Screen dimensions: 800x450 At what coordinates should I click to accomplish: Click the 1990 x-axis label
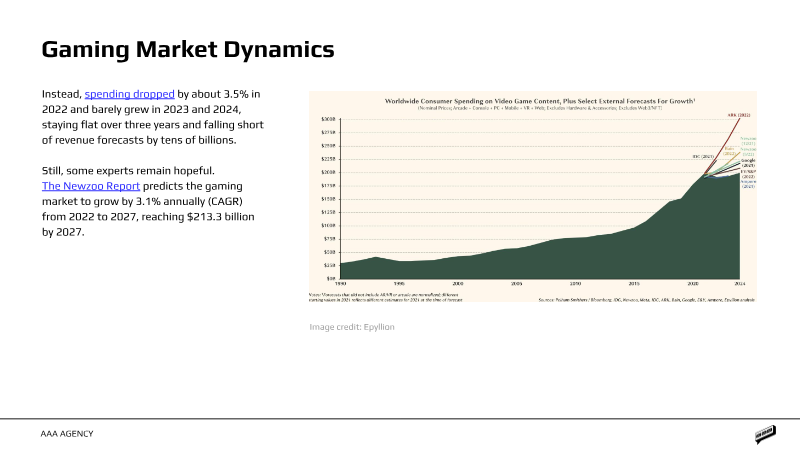click(x=341, y=284)
